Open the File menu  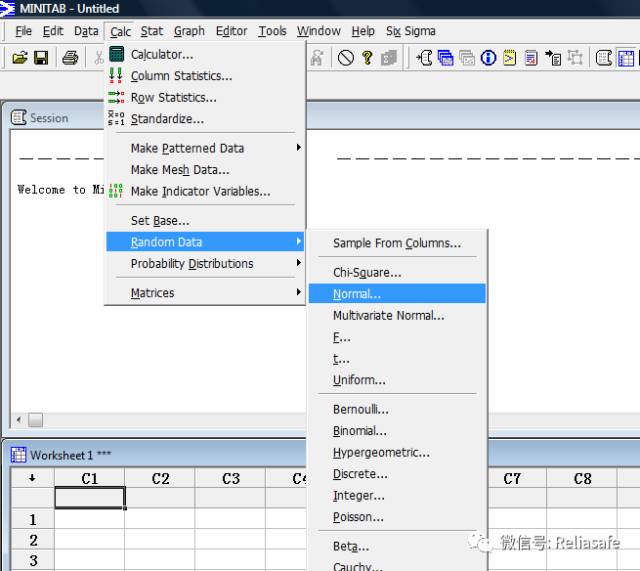[x=23, y=31]
